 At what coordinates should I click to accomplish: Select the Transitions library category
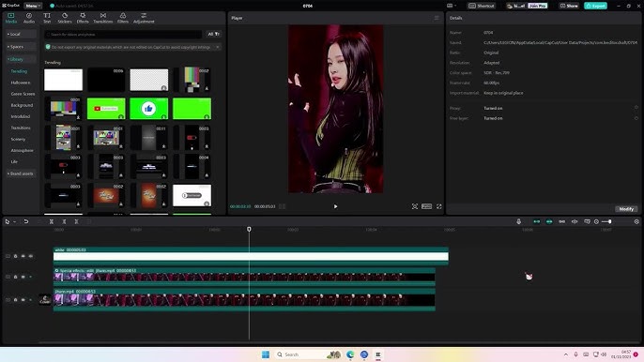pos(21,128)
